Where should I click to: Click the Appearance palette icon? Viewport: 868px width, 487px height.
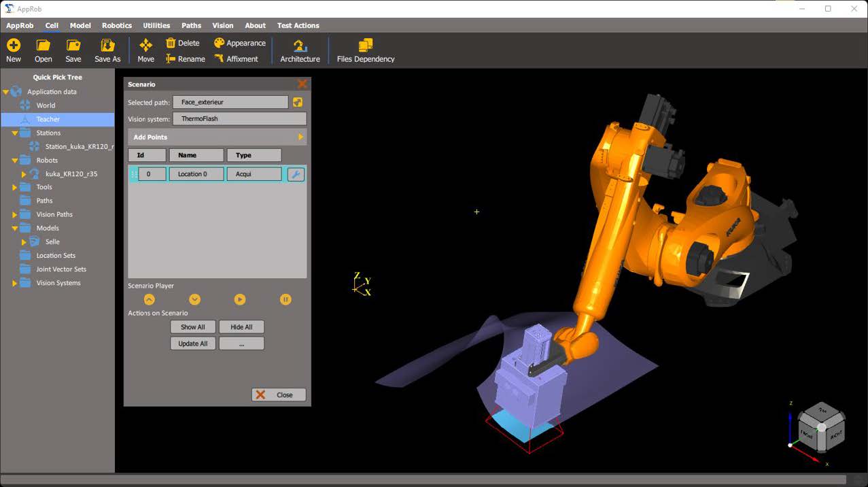coord(219,43)
